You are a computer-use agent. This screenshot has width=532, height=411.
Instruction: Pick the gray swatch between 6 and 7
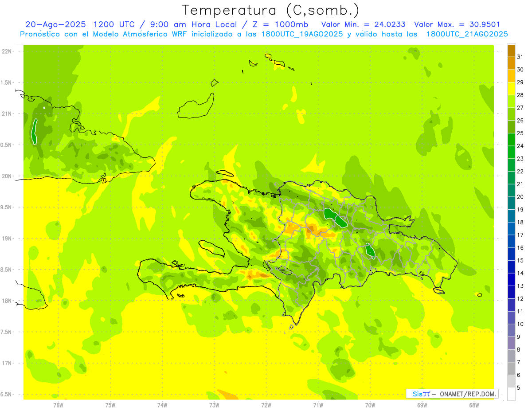click(x=511, y=368)
